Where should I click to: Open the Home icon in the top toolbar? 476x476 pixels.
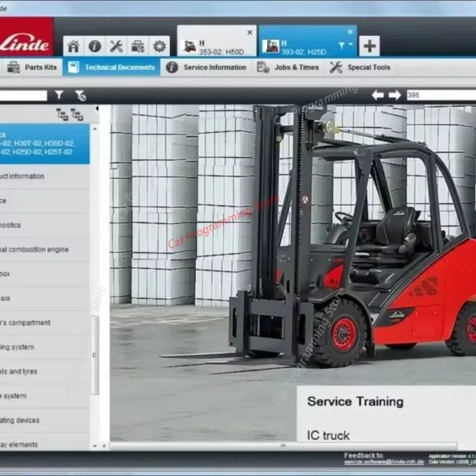pyautogui.click(x=73, y=46)
